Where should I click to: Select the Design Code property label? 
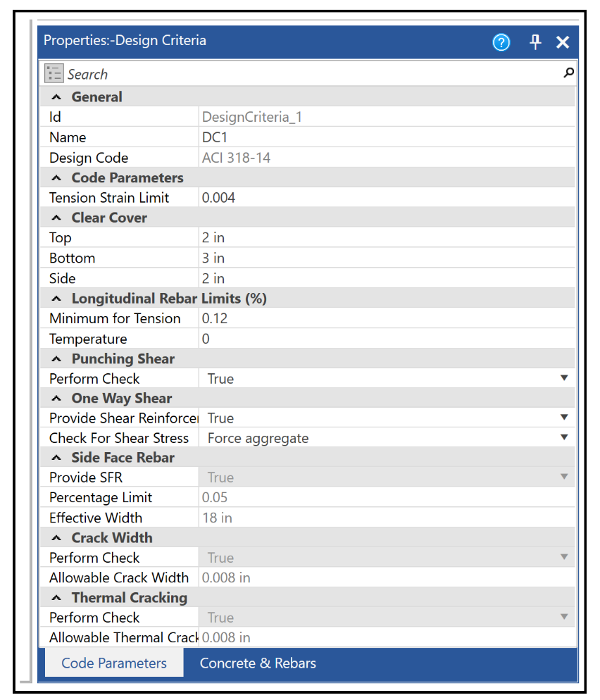(89, 158)
